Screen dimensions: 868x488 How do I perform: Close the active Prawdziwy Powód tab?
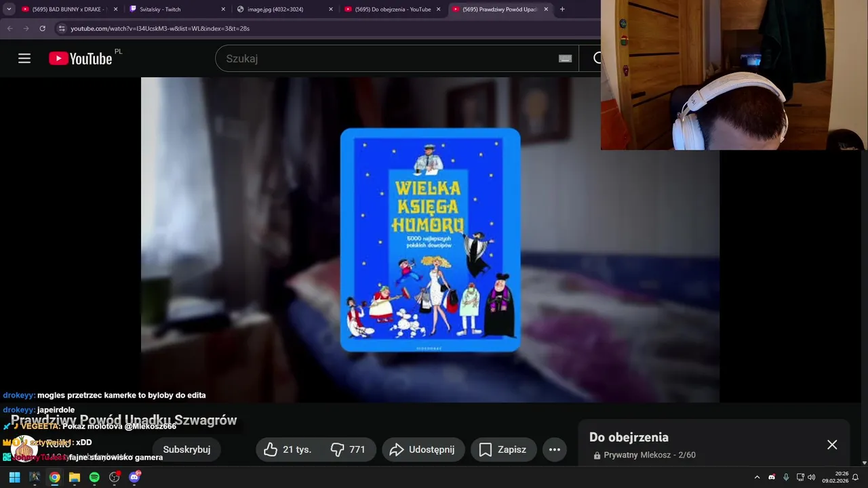coord(546,9)
